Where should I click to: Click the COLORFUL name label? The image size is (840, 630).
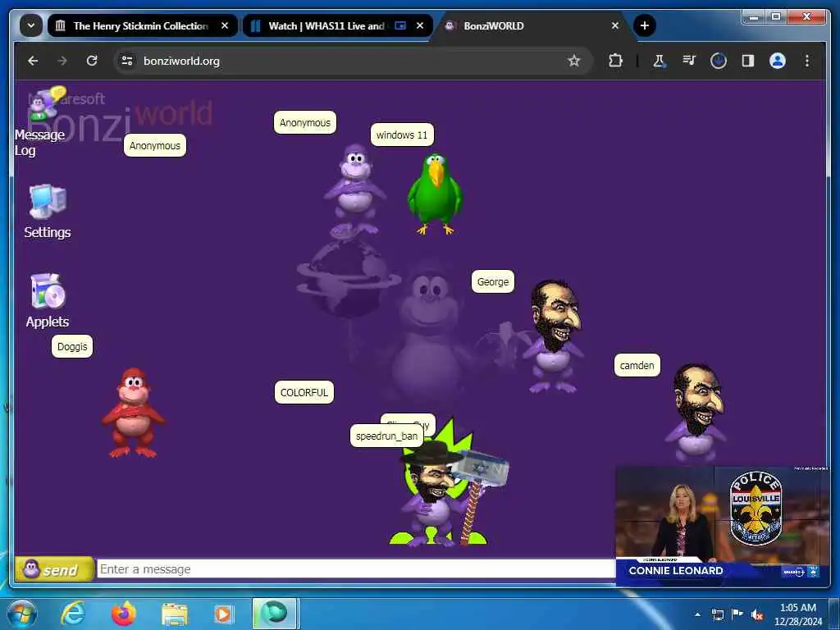tap(304, 392)
